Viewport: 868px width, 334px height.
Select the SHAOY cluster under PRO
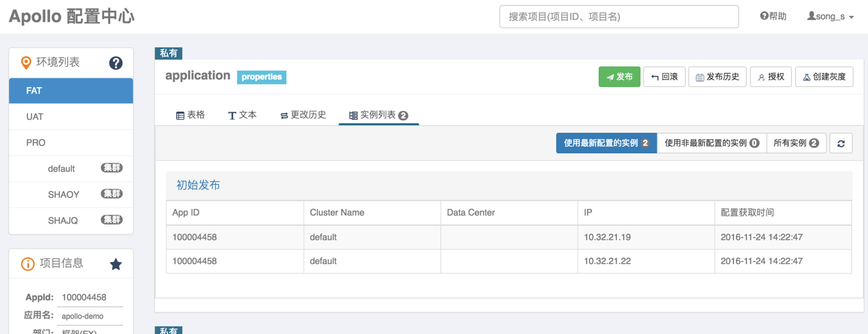pyautogui.click(x=64, y=194)
